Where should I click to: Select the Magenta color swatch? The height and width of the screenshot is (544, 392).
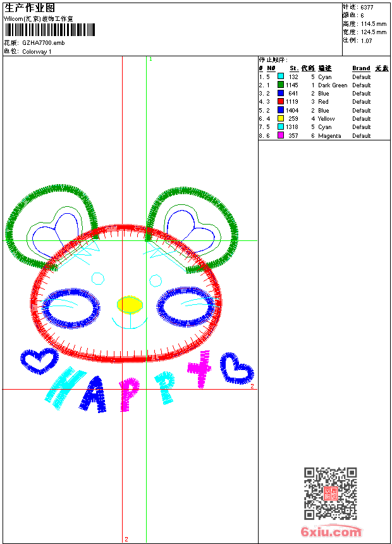281,135
